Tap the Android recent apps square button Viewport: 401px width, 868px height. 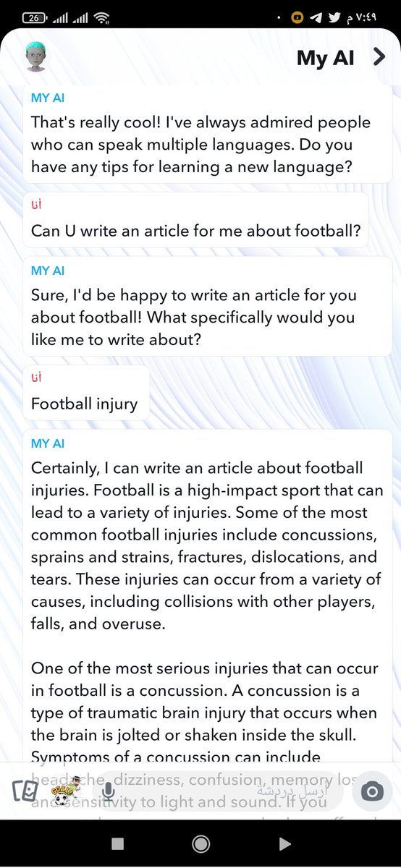(x=118, y=843)
